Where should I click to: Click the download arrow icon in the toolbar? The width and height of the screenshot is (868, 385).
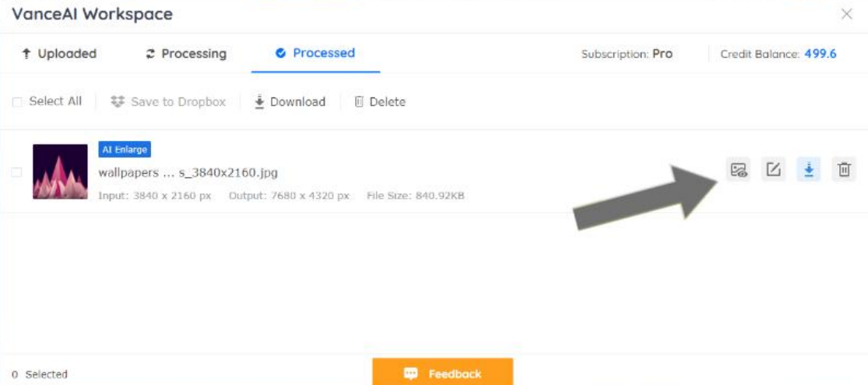tap(258, 102)
